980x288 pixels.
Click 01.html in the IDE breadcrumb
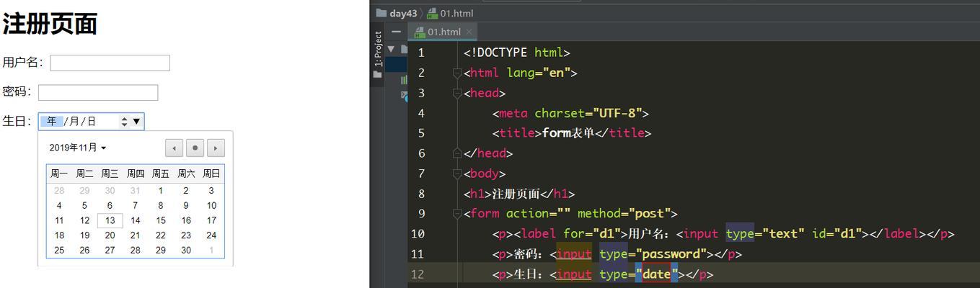(x=450, y=13)
